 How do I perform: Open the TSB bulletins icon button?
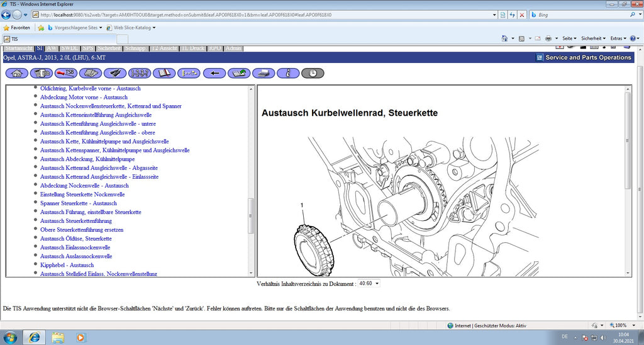click(x=66, y=73)
